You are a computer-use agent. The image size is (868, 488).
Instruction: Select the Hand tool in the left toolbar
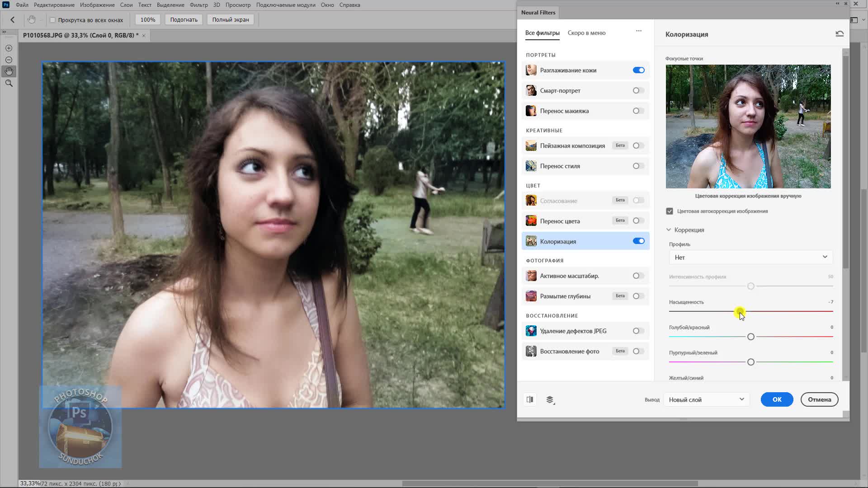pyautogui.click(x=9, y=71)
